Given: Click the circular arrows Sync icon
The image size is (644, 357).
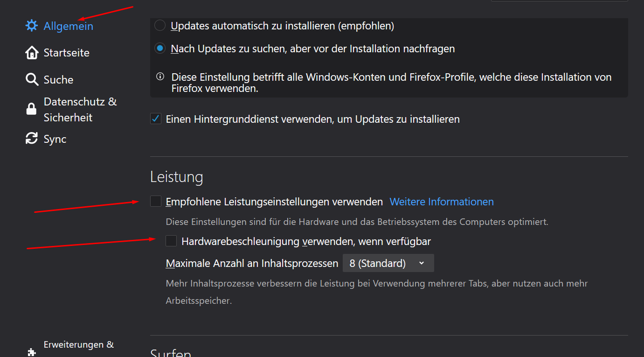Looking at the screenshot, I should coord(31,139).
